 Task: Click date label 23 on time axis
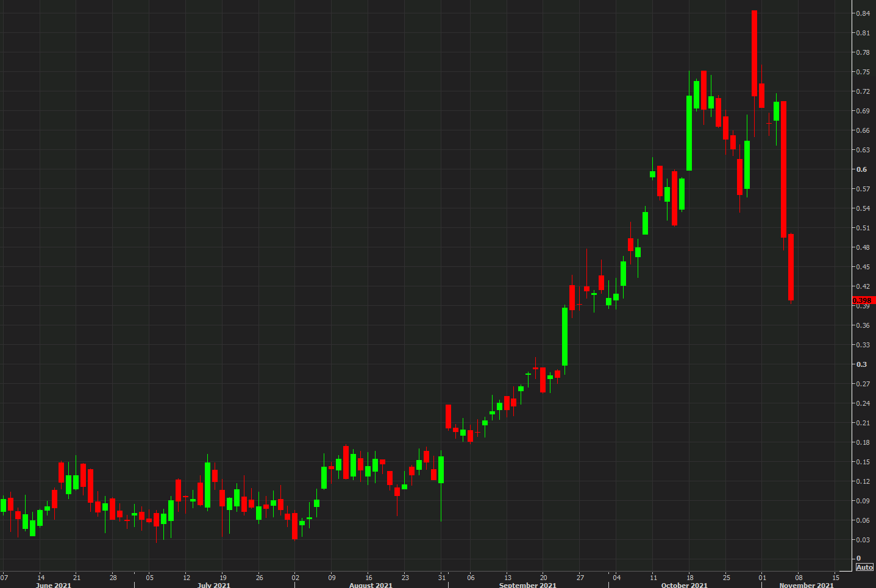[x=405, y=577]
